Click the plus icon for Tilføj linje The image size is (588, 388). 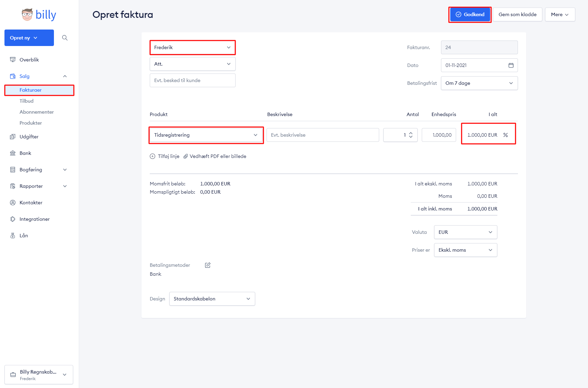coord(152,156)
